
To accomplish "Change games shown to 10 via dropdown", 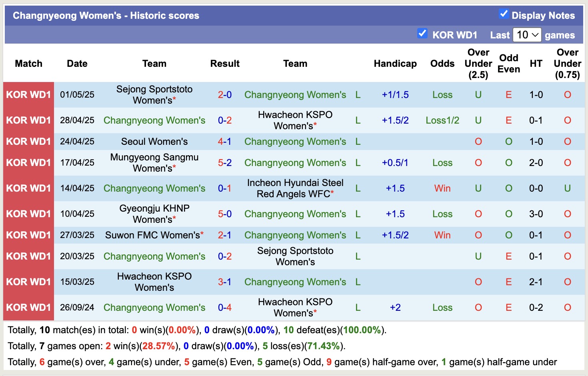I will [x=527, y=35].
